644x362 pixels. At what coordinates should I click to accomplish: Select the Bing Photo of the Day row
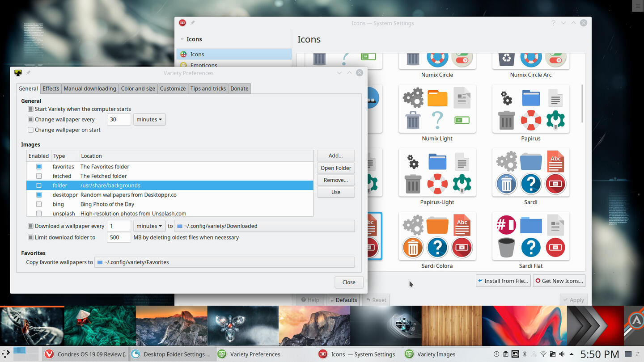coord(170,204)
